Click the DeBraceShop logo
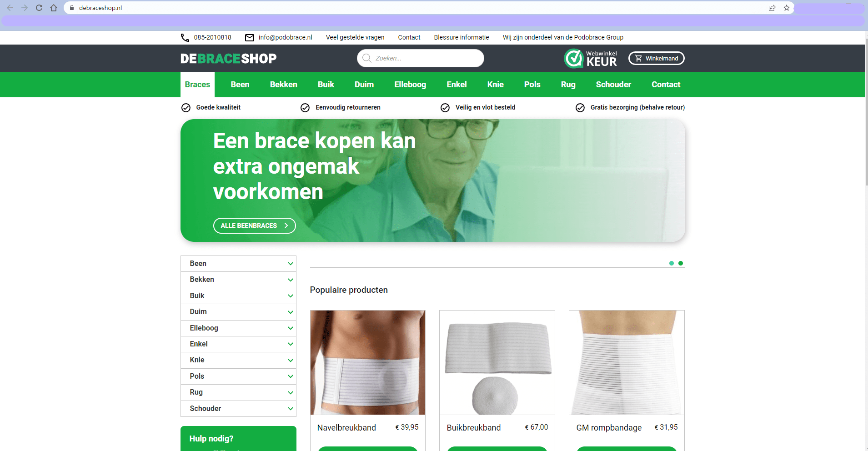Viewport: 868px width, 451px height. [228, 59]
